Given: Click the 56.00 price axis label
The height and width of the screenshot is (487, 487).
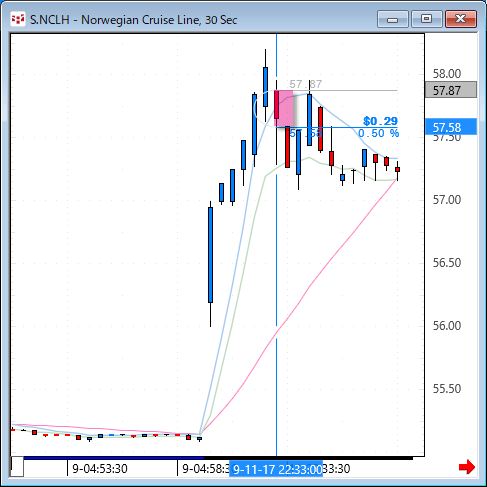Looking at the screenshot, I should tap(447, 326).
